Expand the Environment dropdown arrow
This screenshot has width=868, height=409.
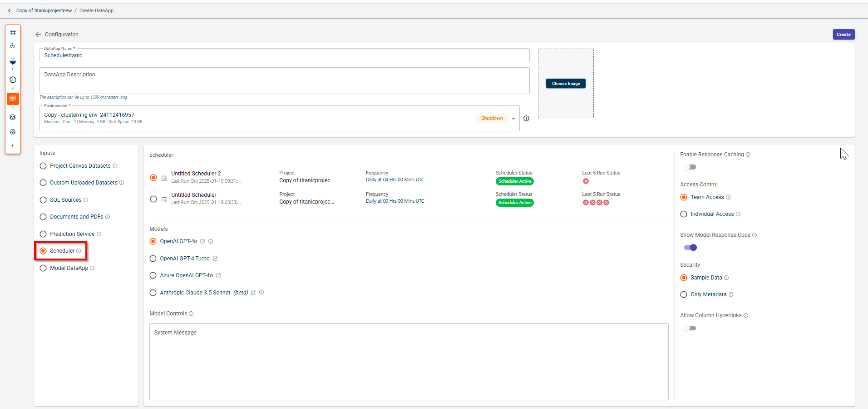[513, 119]
